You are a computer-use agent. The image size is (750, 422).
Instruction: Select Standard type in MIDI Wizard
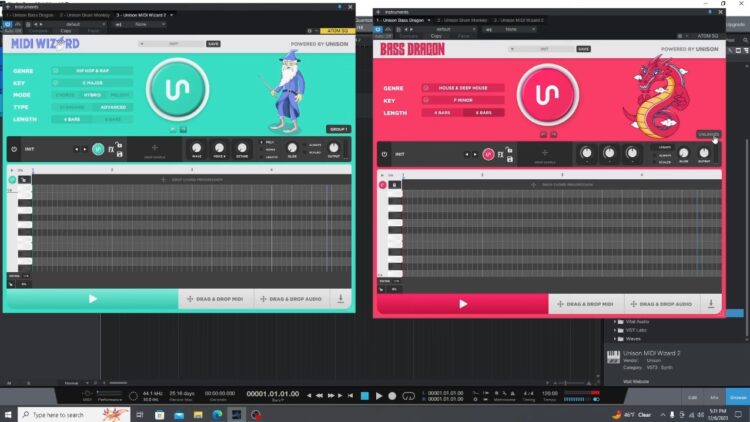click(x=72, y=107)
